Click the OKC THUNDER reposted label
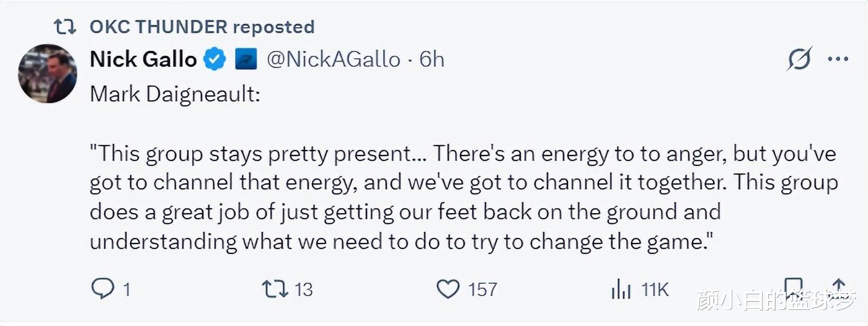Viewport: 868px width, 326px height. [202, 27]
